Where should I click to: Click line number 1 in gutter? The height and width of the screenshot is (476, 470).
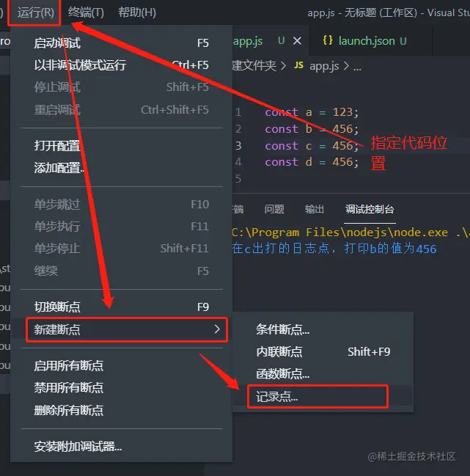238,112
